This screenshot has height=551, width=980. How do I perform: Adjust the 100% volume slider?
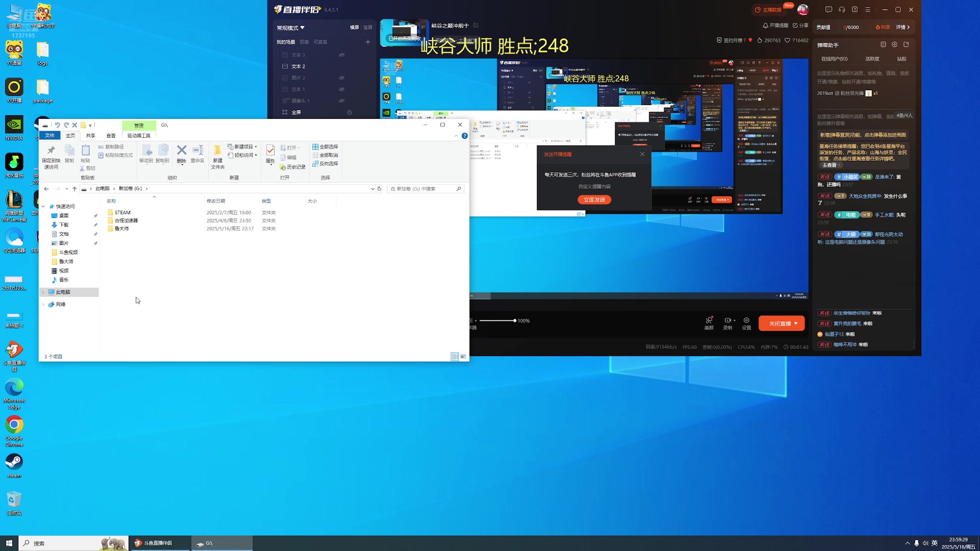[497, 321]
